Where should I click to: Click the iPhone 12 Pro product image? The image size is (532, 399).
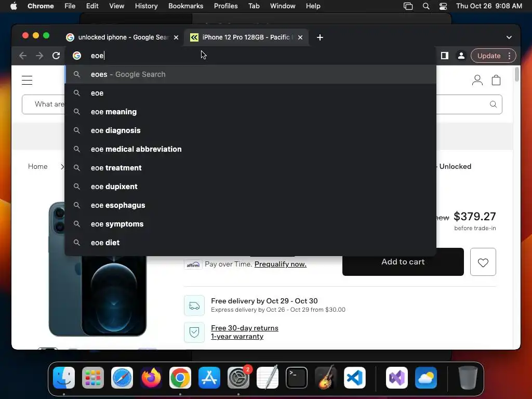(x=98, y=269)
